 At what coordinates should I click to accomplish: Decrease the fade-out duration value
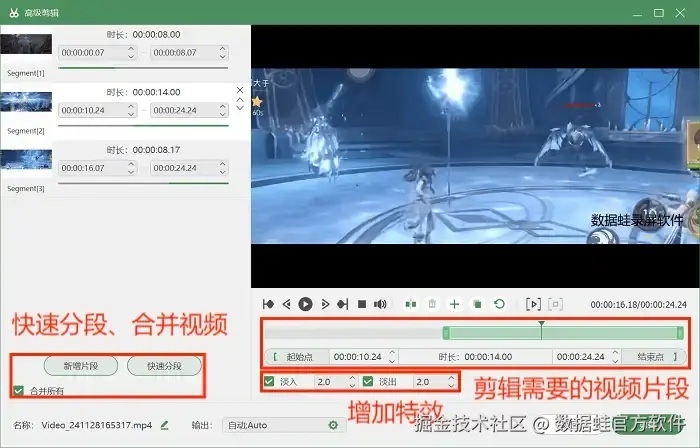(451, 386)
